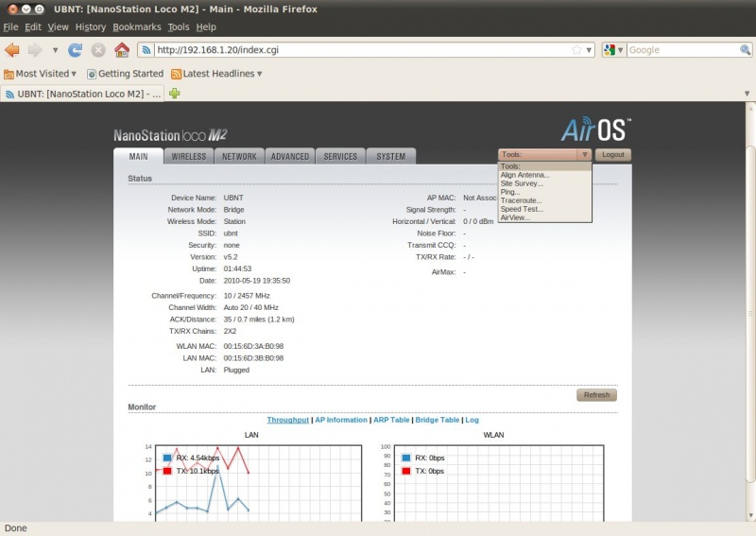Image resolution: width=756 pixels, height=536 pixels.
Task: Click the Date value 2010-05-19 19:35:50
Action: [257, 281]
